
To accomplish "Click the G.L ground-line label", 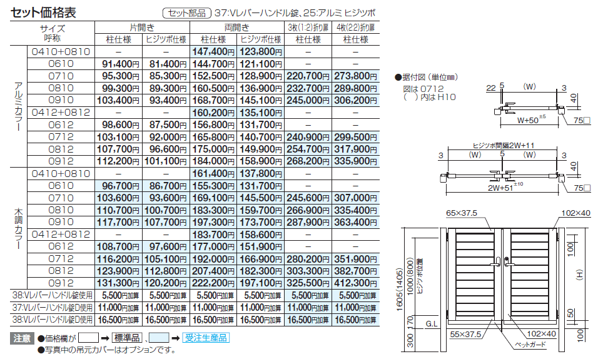I will [432, 323].
